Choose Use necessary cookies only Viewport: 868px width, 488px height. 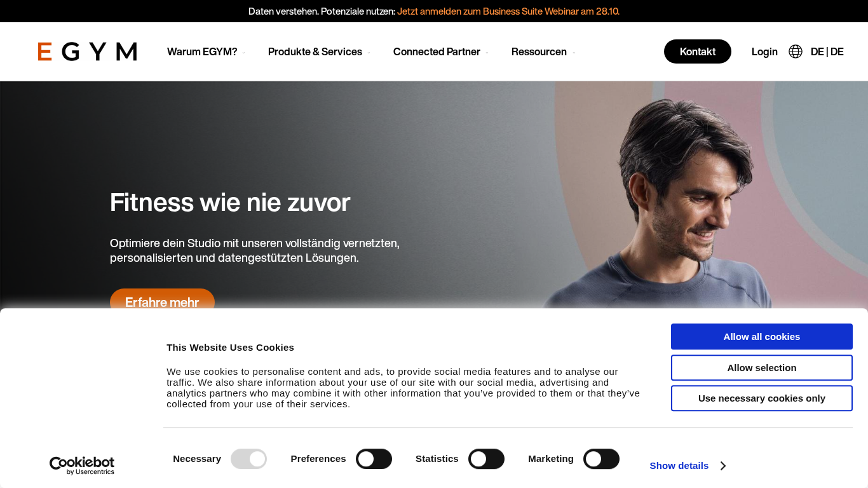tap(762, 398)
